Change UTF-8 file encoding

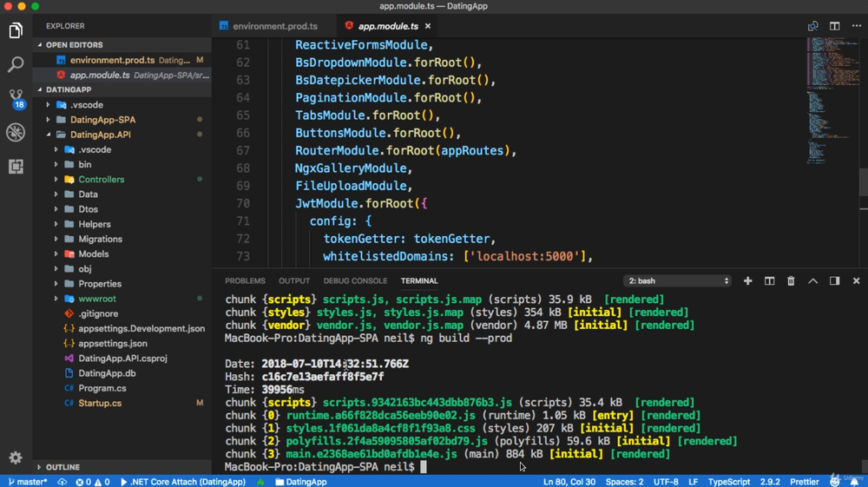(666, 482)
